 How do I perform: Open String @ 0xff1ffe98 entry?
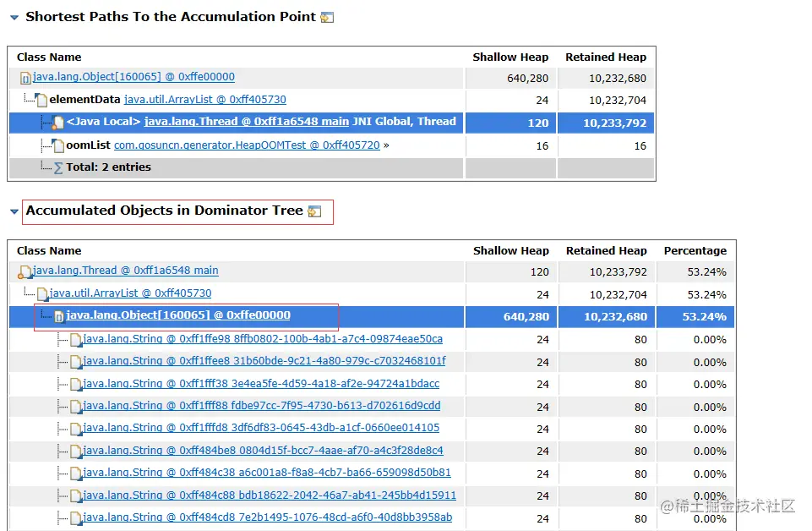(x=262, y=339)
